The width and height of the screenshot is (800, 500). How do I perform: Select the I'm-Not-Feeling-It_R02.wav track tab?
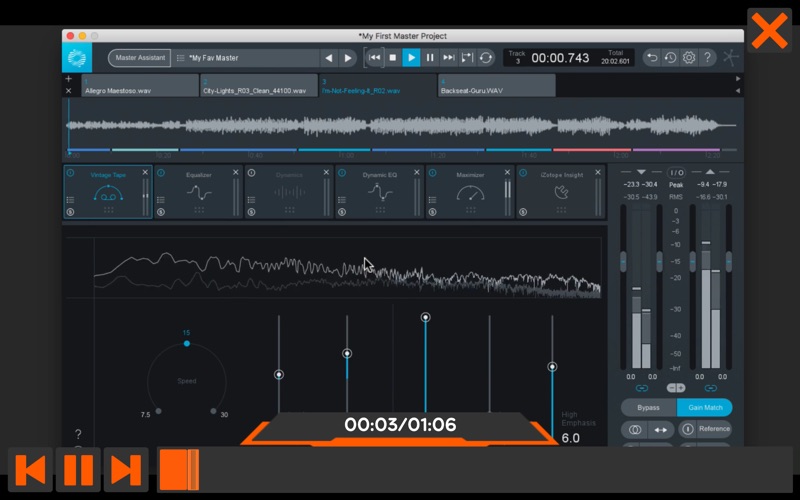[x=378, y=85]
